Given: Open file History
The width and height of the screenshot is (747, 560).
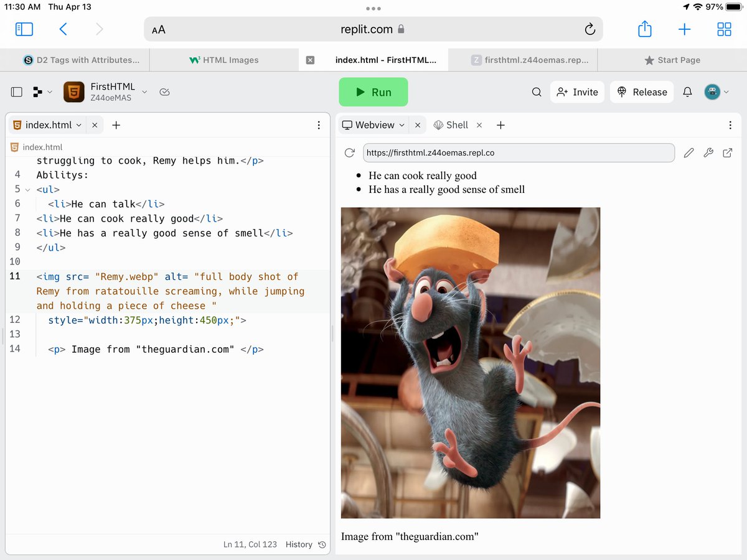Looking at the screenshot, I should click(306, 544).
